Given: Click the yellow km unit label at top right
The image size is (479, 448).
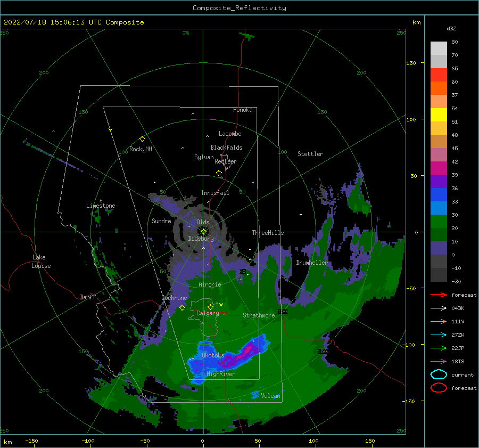Looking at the screenshot, I should click(416, 22).
